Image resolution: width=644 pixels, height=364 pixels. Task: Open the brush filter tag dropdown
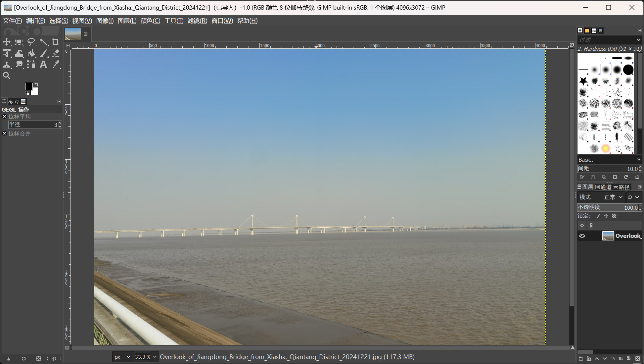click(x=639, y=40)
